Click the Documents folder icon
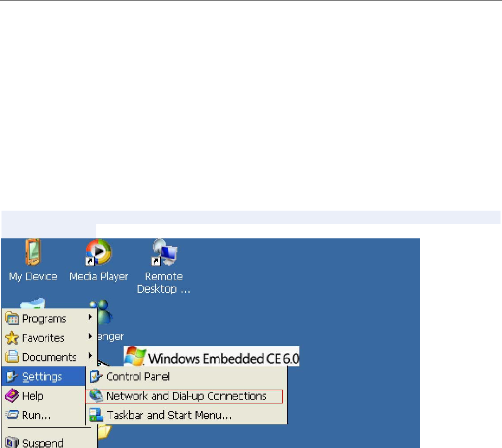The width and height of the screenshot is (502, 448). (x=12, y=357)
